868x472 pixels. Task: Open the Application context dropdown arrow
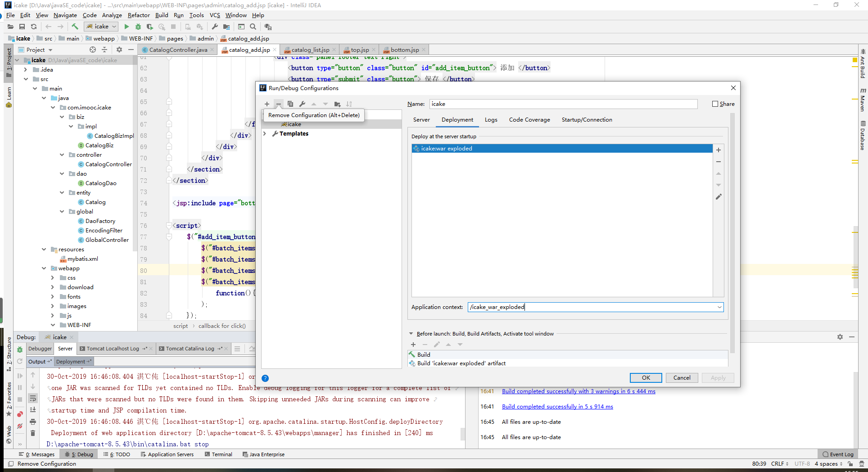[719, 307]
